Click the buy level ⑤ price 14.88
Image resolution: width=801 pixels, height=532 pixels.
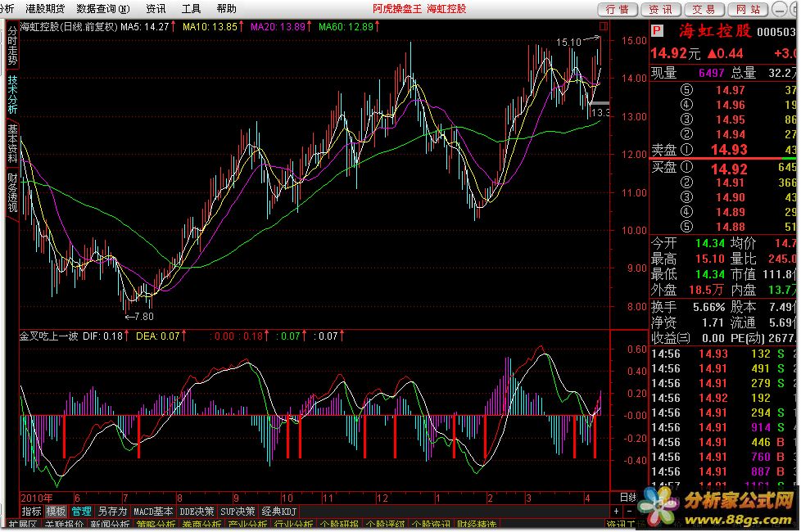point(730,227)
